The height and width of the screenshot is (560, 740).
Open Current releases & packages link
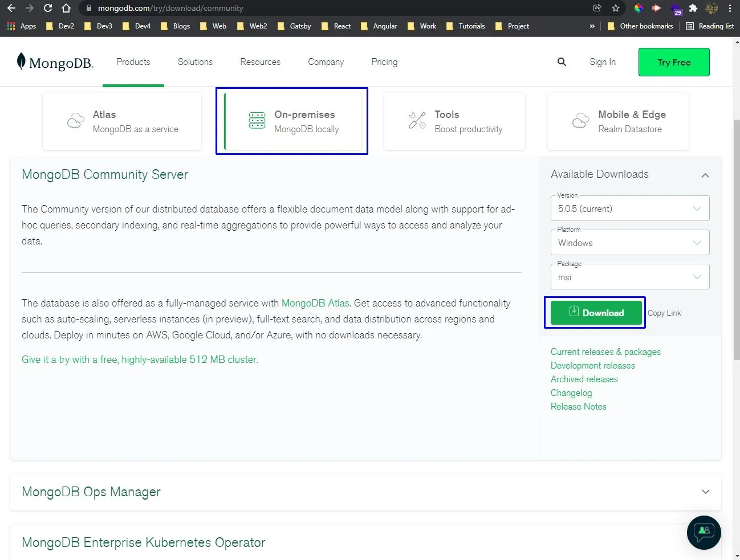pos(605,352)
